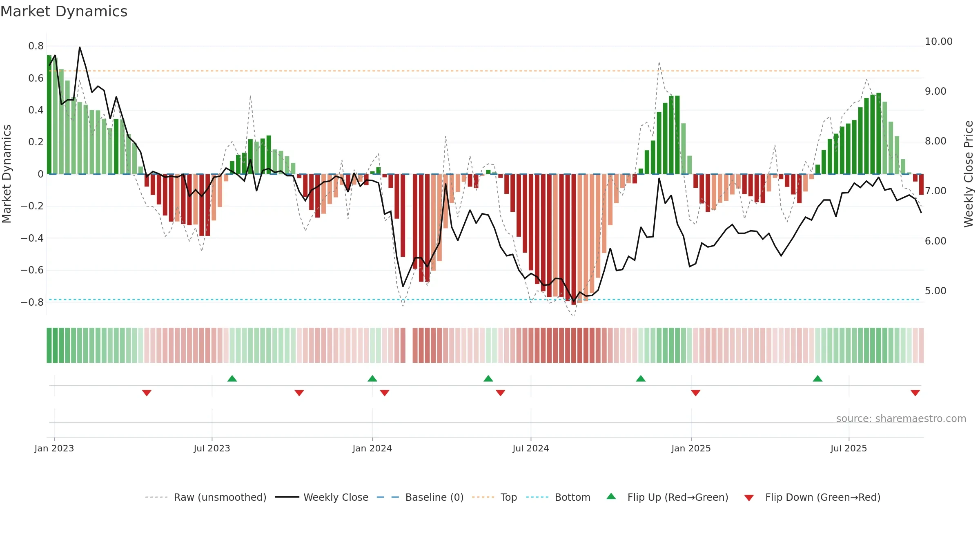The image size is (980, 551).
Task: Click the cyan dashed Bottom threshold line
Action: click(x=484, y=300)
